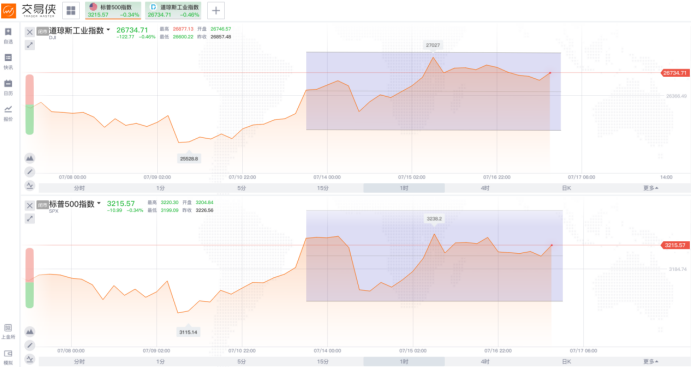Open 道琼斯工业指数 symbol dropdown arrow
Viewport: 691px width, 368px height.
pos(108,30)
